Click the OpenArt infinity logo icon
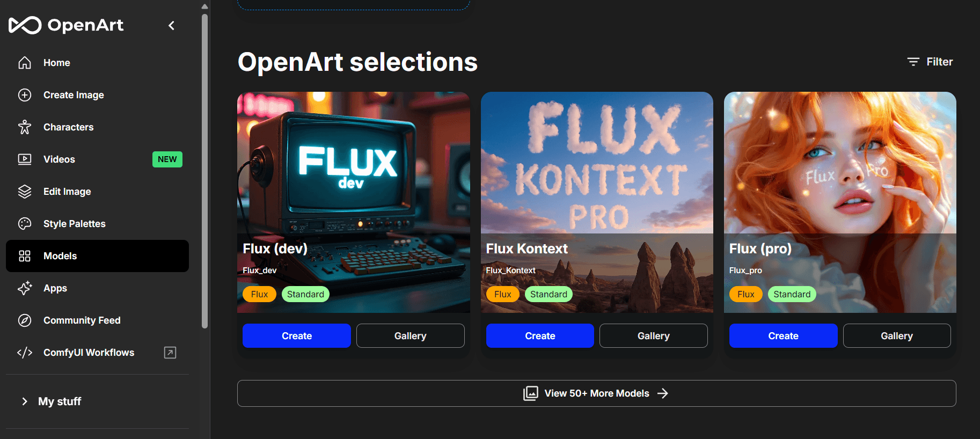Viewport: 980px width, 439px height. [x=25, y=25]
